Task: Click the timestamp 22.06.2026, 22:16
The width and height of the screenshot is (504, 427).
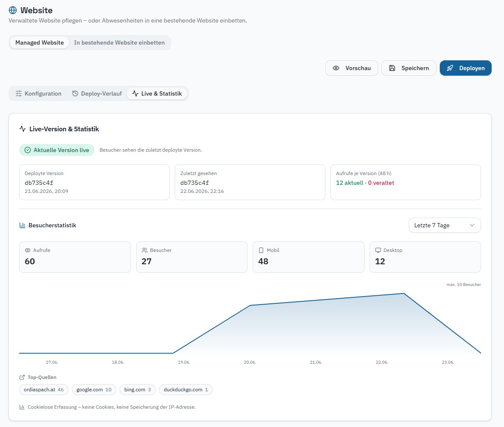Action: pyautogui.click(x=202, y=191)
